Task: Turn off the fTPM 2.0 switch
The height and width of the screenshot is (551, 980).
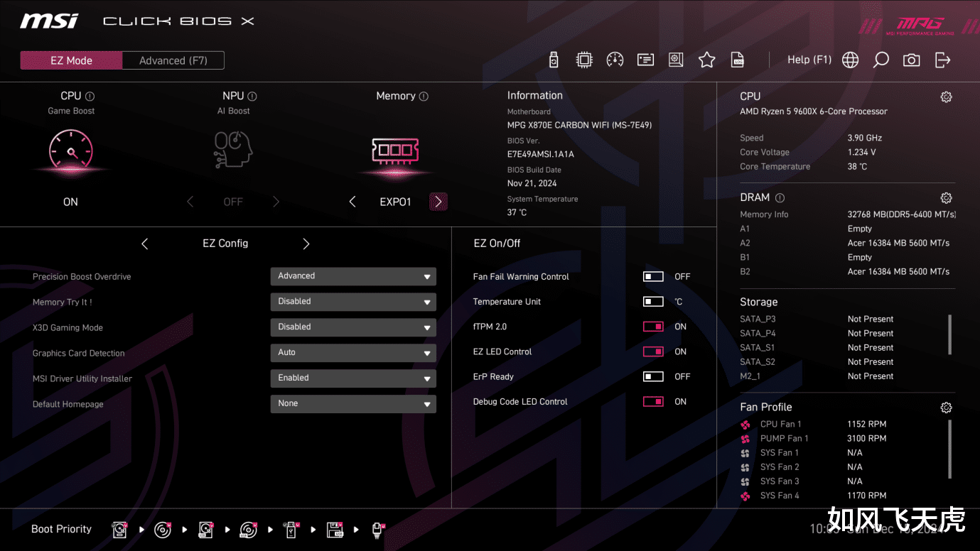Action: pos(653,327)
